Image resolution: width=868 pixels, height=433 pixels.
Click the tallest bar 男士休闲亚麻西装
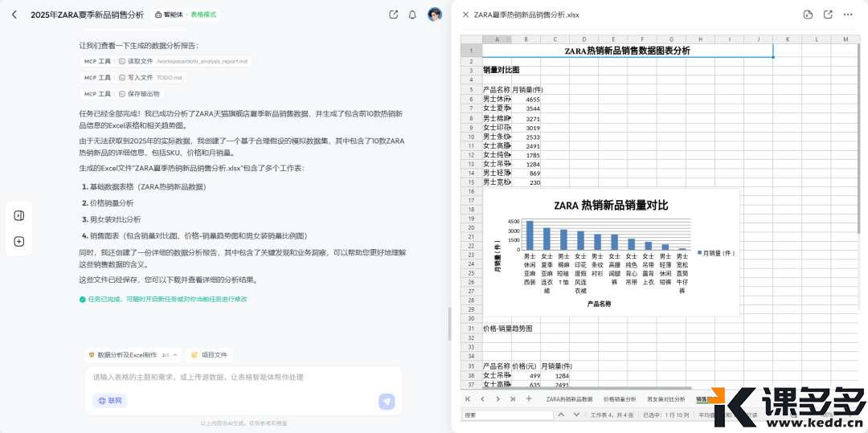(x=530, y=235)
